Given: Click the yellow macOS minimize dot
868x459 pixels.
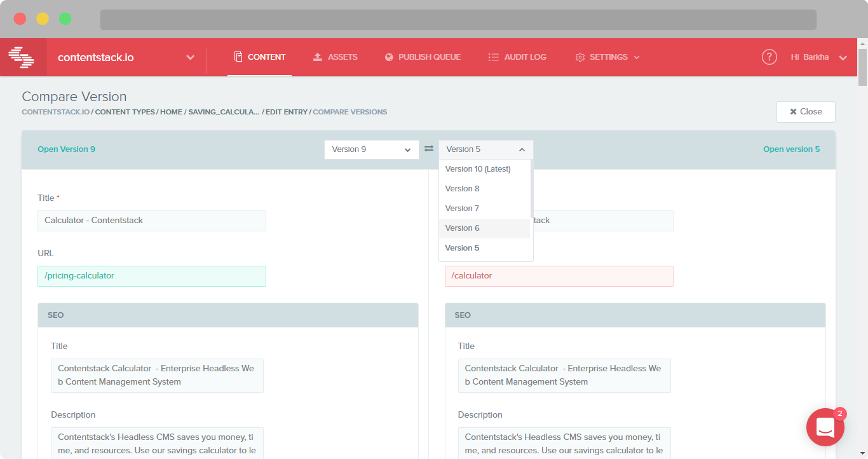Looking at the screenshot, I should tap(43, 18).
